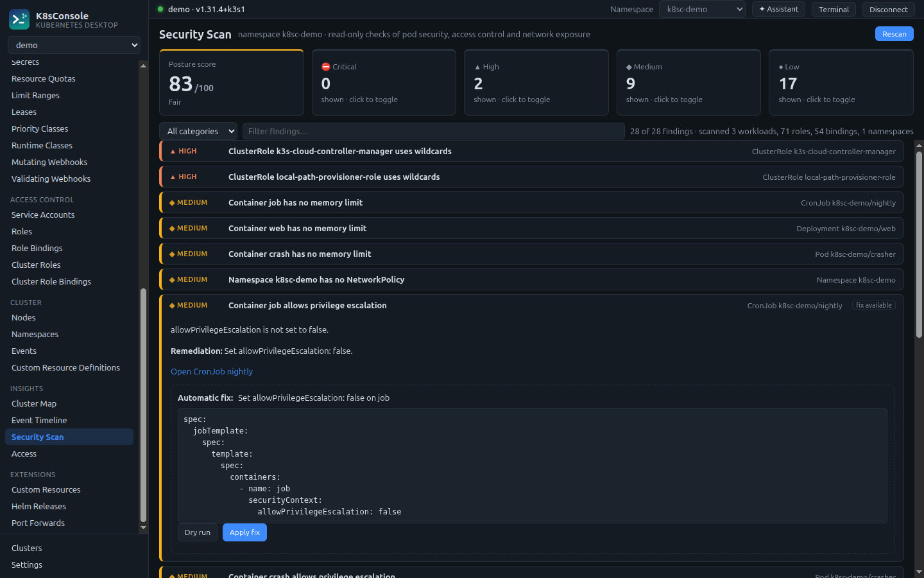The image size is (924, 578).
Task: Expand the Container crash no memory limit finding
Action: pos(531,254)
